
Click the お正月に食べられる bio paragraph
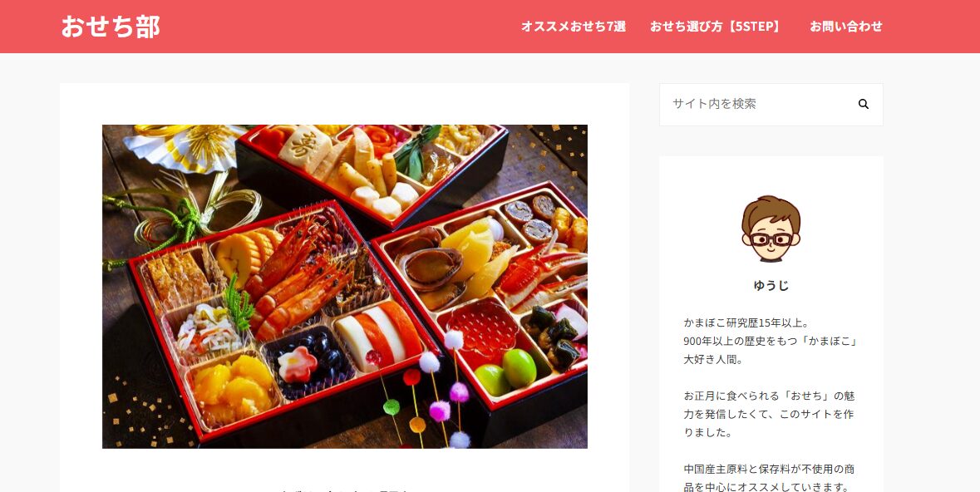point(770,414)
